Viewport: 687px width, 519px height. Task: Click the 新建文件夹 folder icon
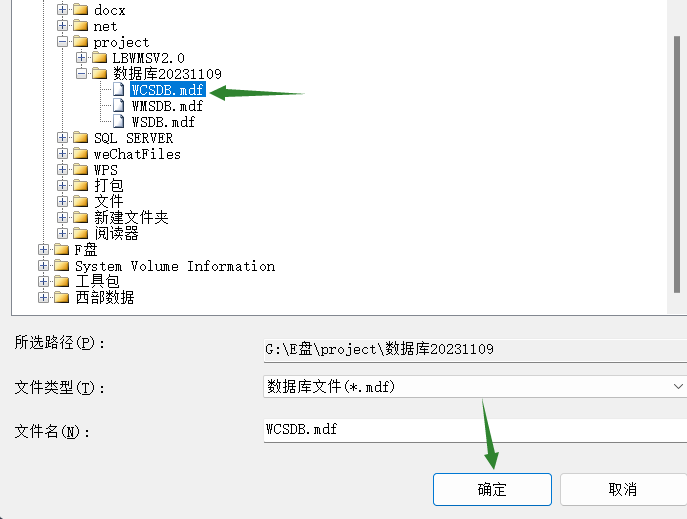pyautogui.click(x=81, y=217)
